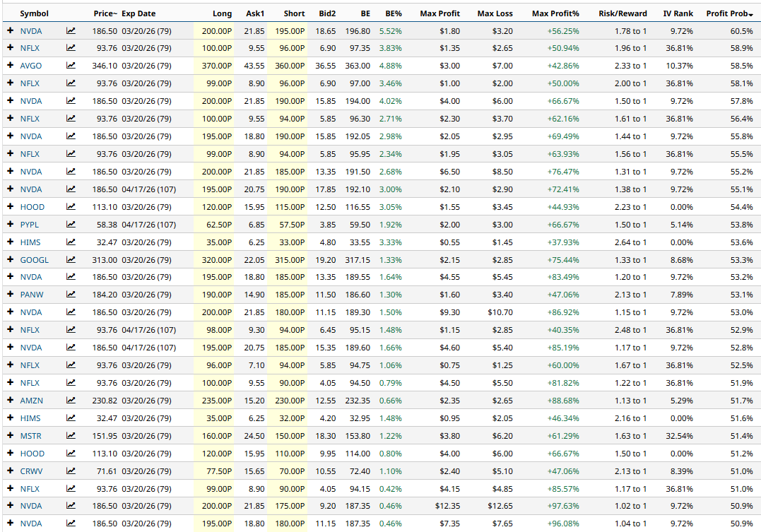
Task: Sort table by Profit Prob column
Action: coord(729,13)
